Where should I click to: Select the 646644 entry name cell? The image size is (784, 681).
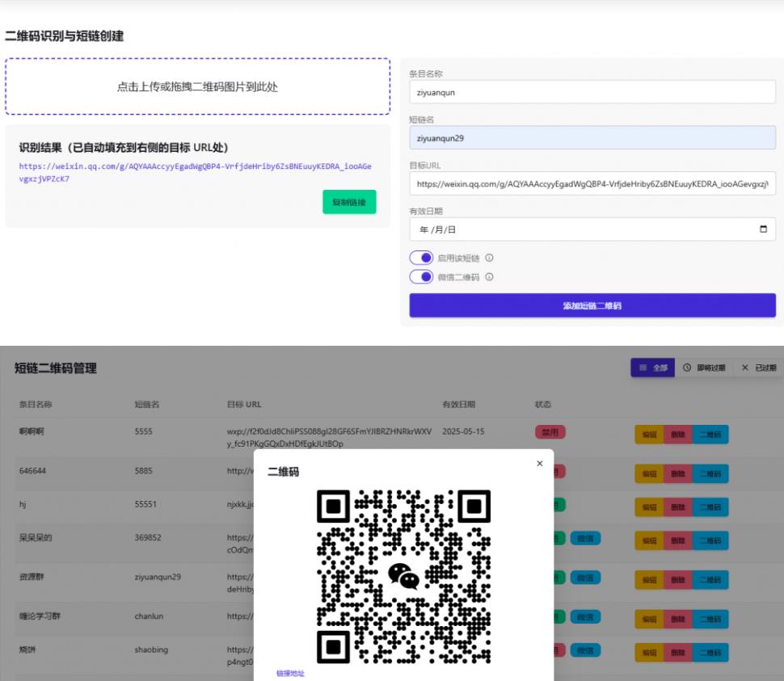(x=32, y=471)
